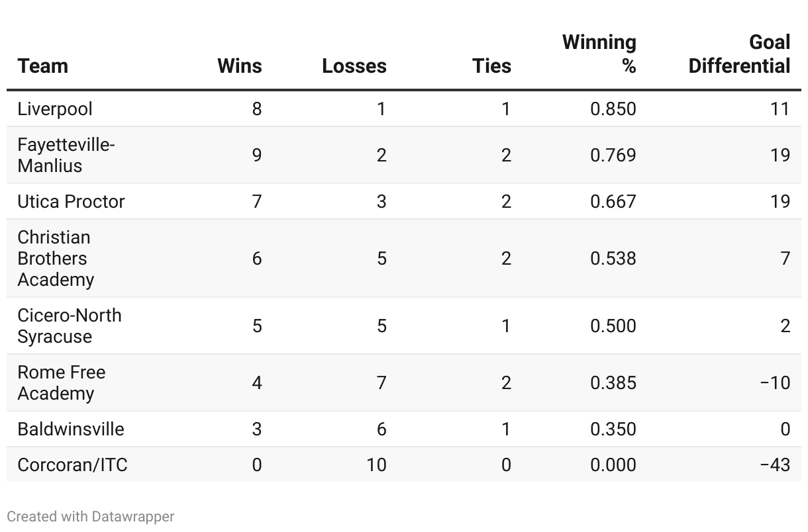The width and height of the screenshot is (808, 532).
Task: Click Liverpool's 0.850 winning percentage
Action: 613,109
